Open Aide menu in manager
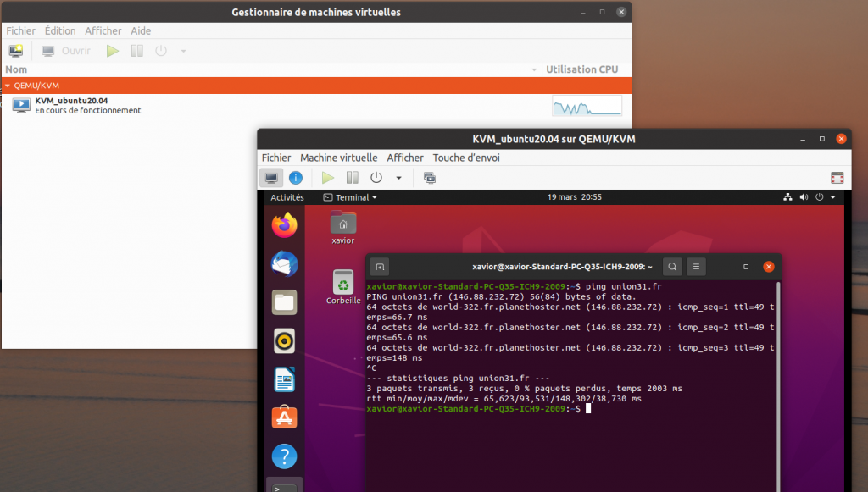Image resolution: width=868 pixels, height=492 pixels. tap(141, 31)
